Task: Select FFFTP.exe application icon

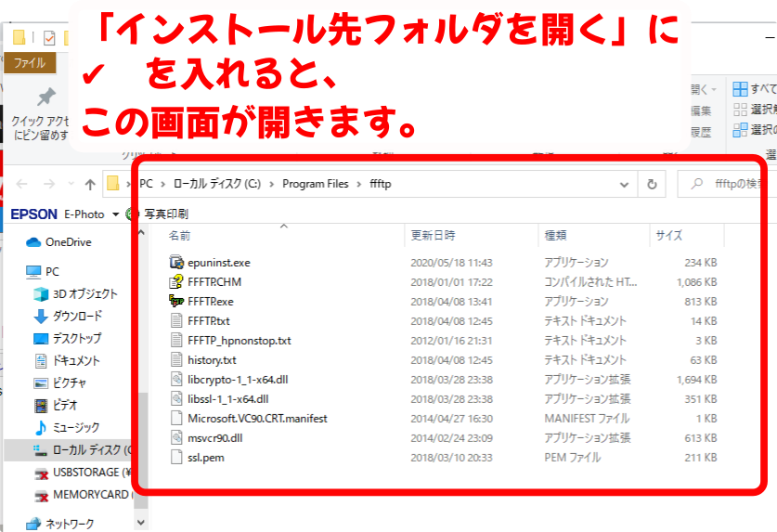Action: (176, 301)
